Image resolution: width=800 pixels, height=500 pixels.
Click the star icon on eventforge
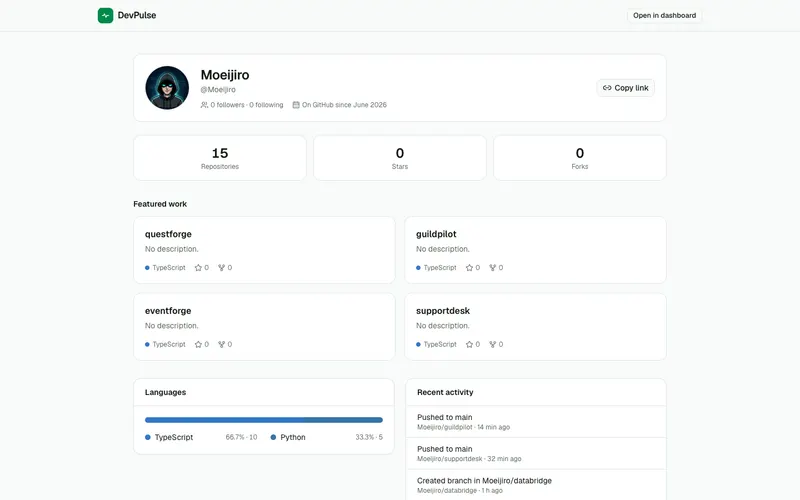(x=198, y=344)
